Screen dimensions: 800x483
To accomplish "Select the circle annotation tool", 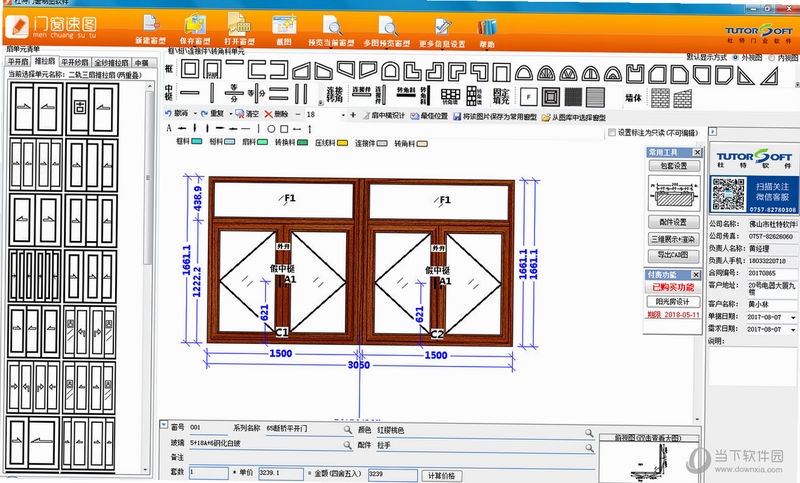I will (271, 129).
